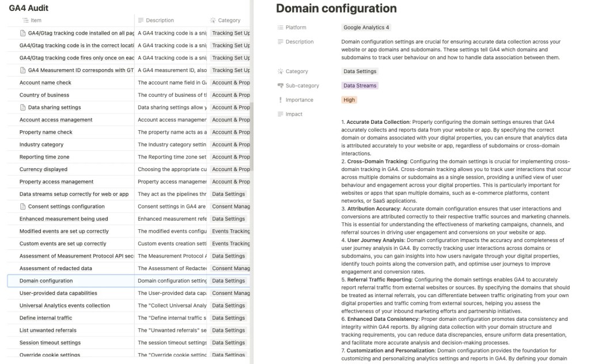Click the purple Data Streams sub-category tag

[360, 86]
